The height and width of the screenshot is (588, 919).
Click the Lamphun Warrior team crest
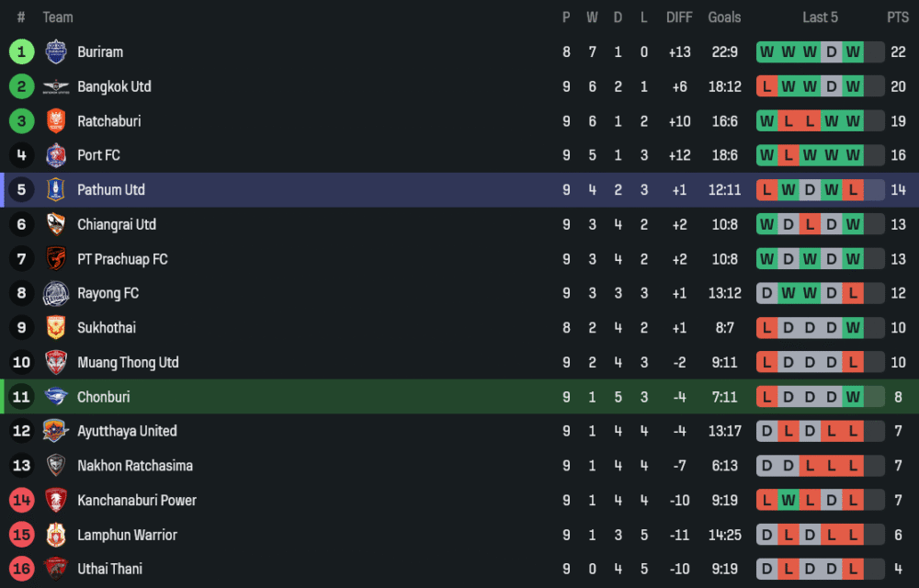(x=56, y=535)
